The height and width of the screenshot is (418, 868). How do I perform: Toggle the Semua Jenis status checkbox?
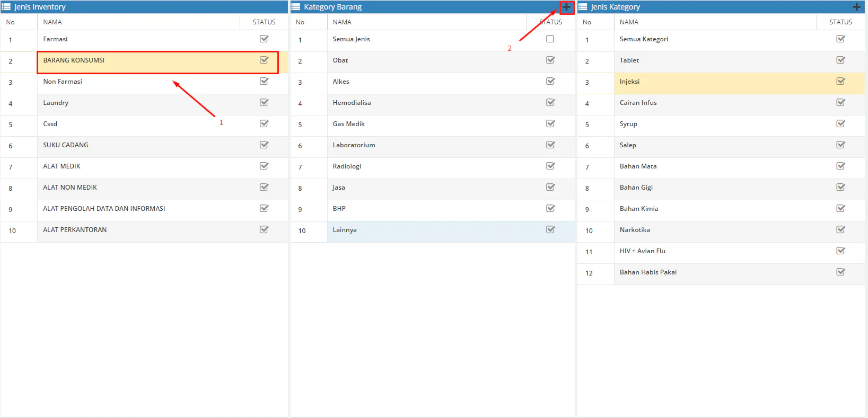[550, 39]
